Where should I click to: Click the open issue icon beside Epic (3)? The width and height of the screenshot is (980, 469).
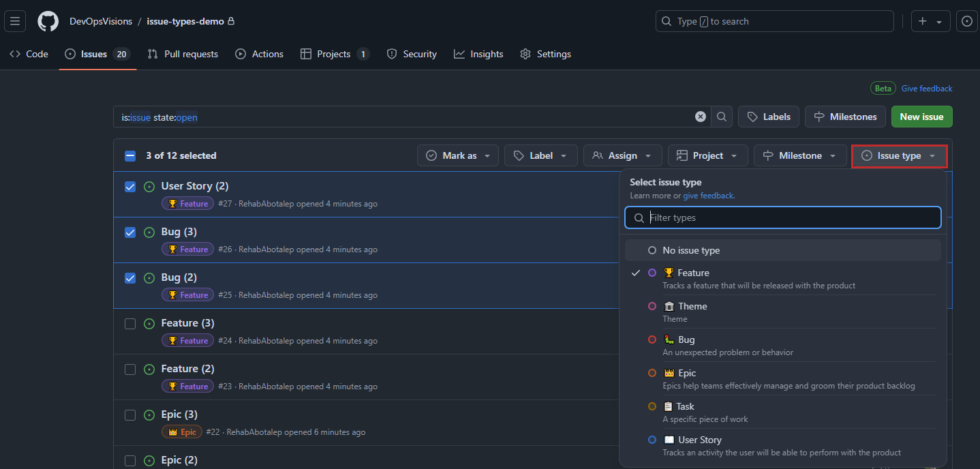click(149, 414)
